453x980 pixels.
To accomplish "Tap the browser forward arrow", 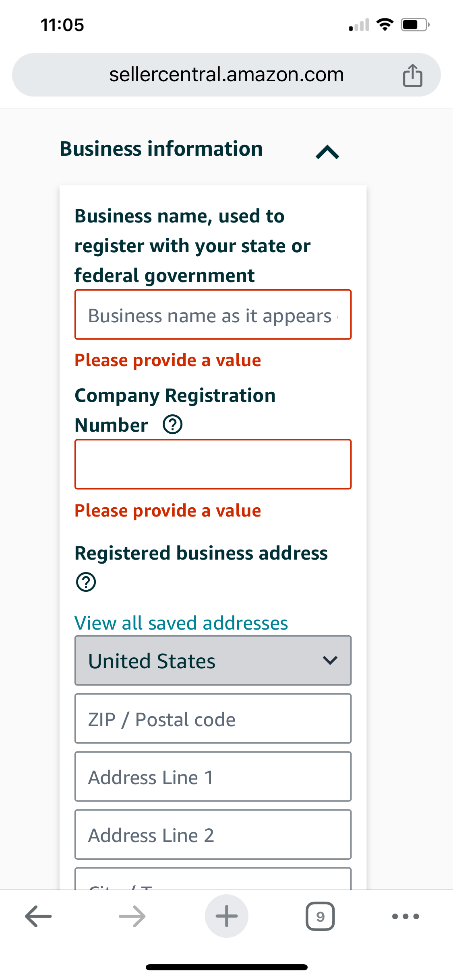I will (132, 916).
